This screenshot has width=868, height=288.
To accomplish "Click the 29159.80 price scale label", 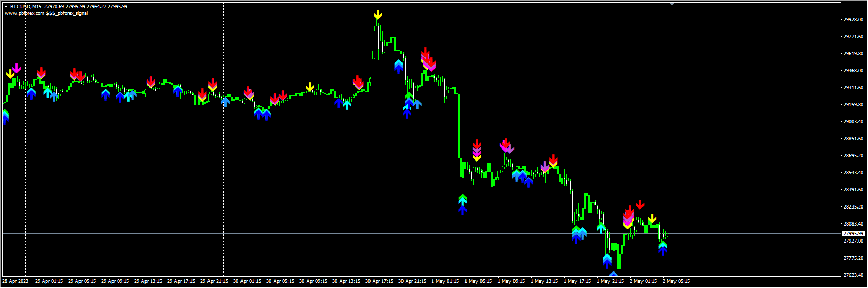I will 854,105.
